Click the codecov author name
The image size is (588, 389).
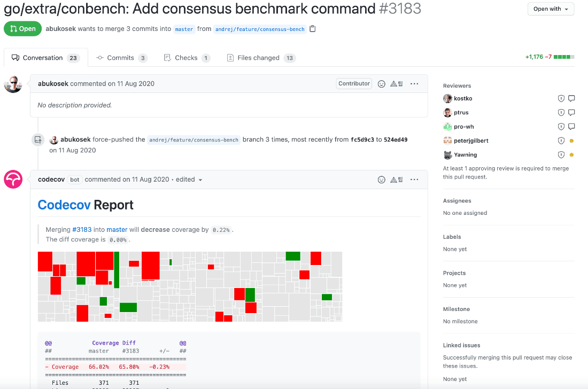pos(51,180)
